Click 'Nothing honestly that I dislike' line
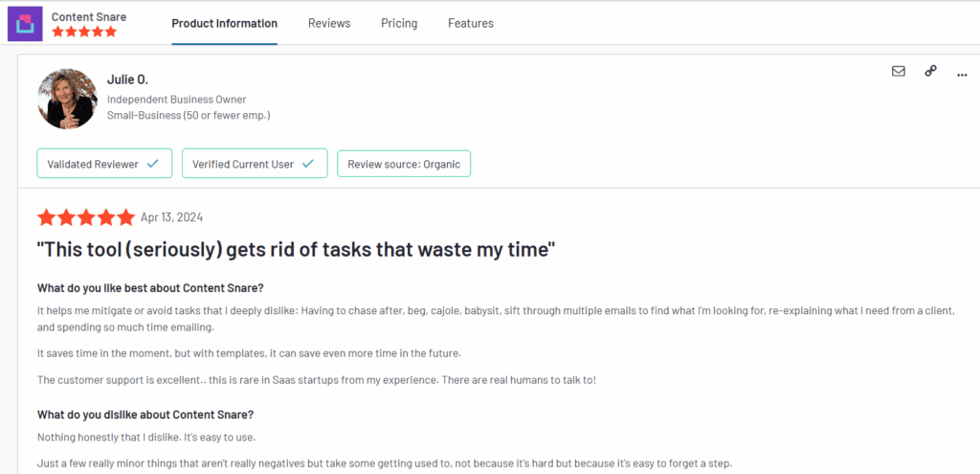Image resolution: width=980 pixels, height=474 pixels. pyautogui.click(x=146, y=437)
